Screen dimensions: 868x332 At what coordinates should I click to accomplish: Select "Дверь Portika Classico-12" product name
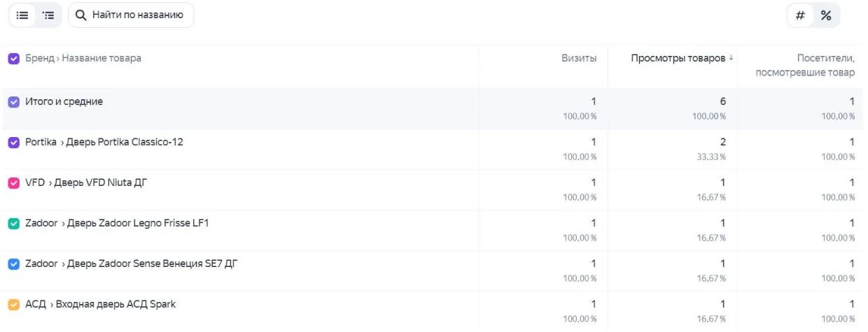tap(125, 143)
